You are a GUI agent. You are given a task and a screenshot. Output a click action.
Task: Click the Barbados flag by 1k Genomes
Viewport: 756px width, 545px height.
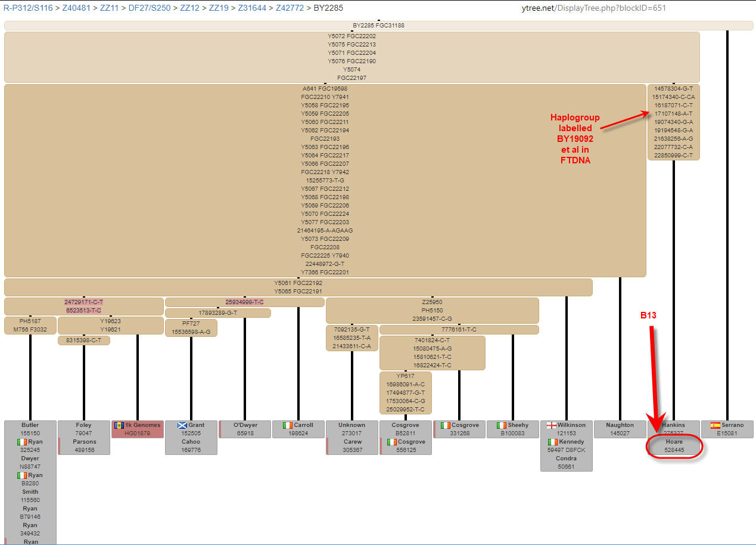click(x=119, y=425)
